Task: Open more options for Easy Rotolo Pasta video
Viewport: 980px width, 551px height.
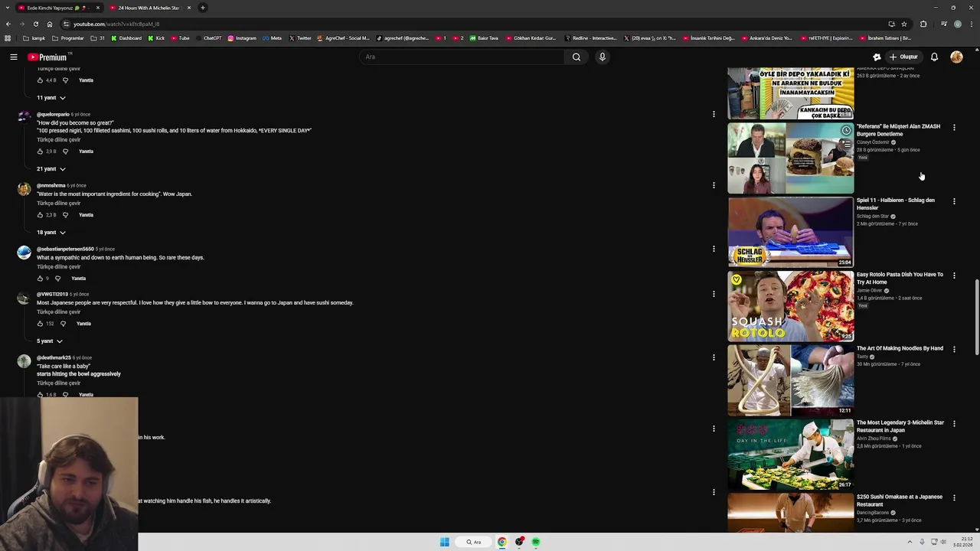Action: pyautogui.click(x=954, y=275)
